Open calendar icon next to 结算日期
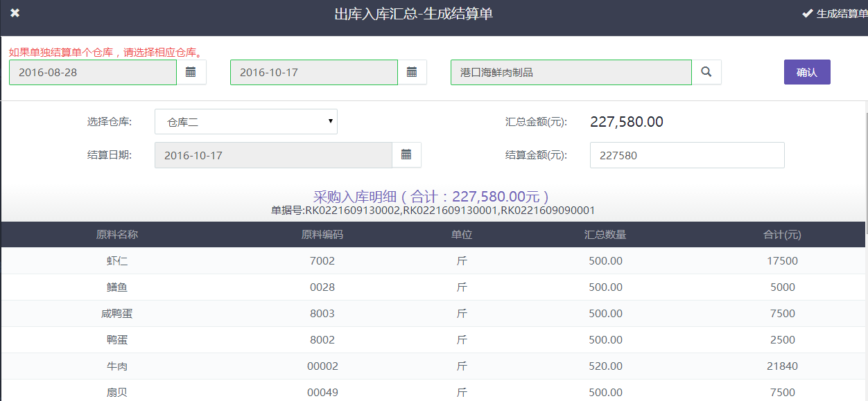868x401 pixels. pyautogui.click(x=407, y=155)
